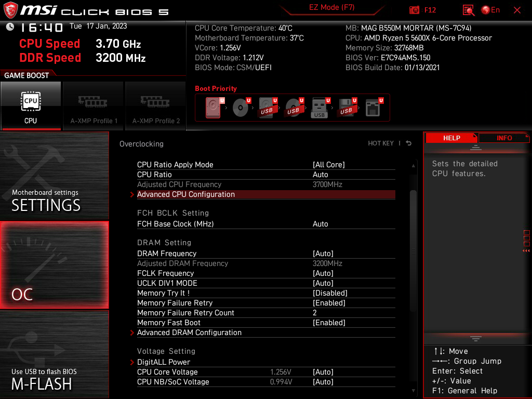Click the settings list scroll down arrow
The image size is (532, 399).
click(413, 391)
